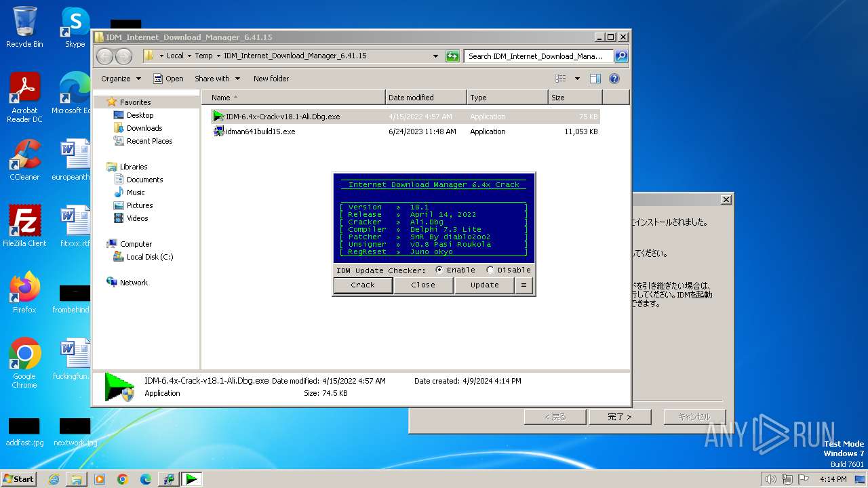The image size is (868, 488).
Task: Open Local Disk (C:)
Action: click(149, 257)
